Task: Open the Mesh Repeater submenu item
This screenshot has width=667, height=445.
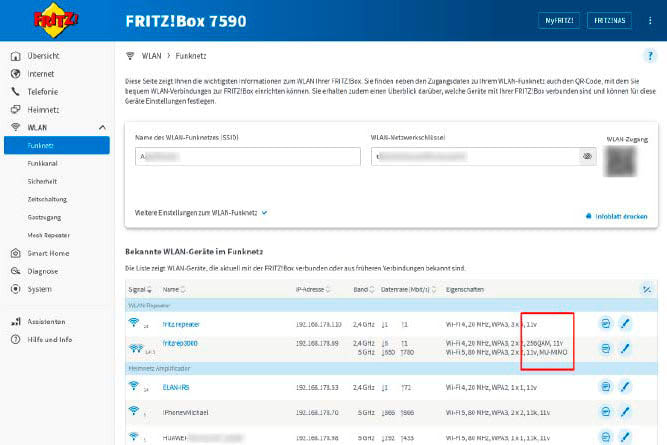Action: point(48,235)
